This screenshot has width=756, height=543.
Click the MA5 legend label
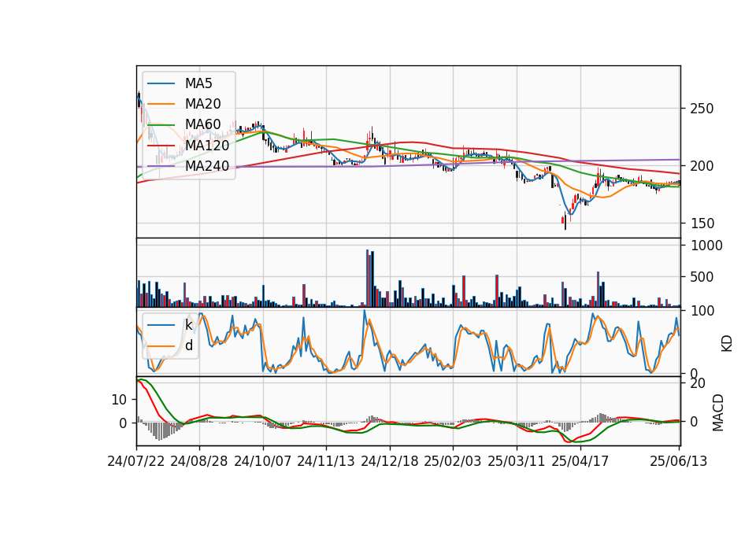[x=198, y=83]
